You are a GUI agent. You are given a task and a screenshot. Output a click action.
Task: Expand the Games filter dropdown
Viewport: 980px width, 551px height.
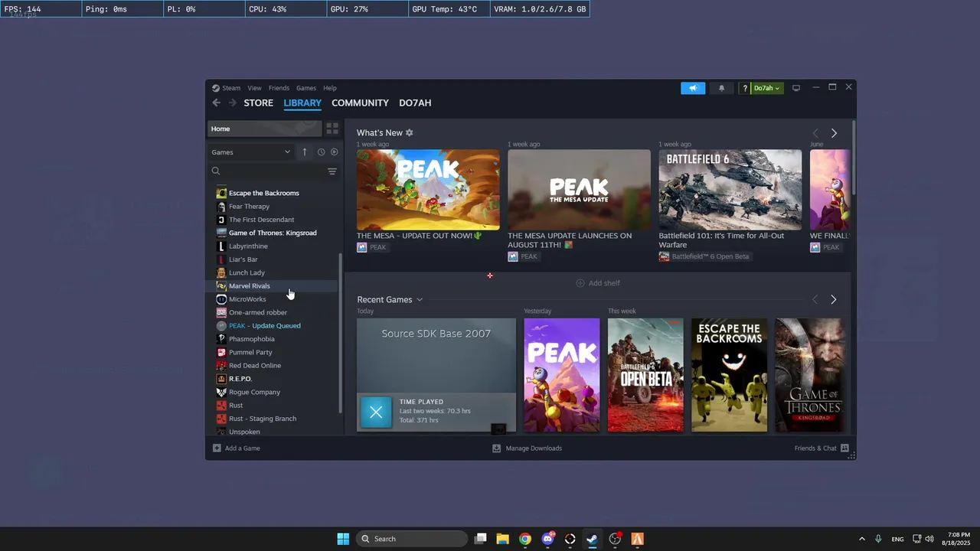(251, 152)
